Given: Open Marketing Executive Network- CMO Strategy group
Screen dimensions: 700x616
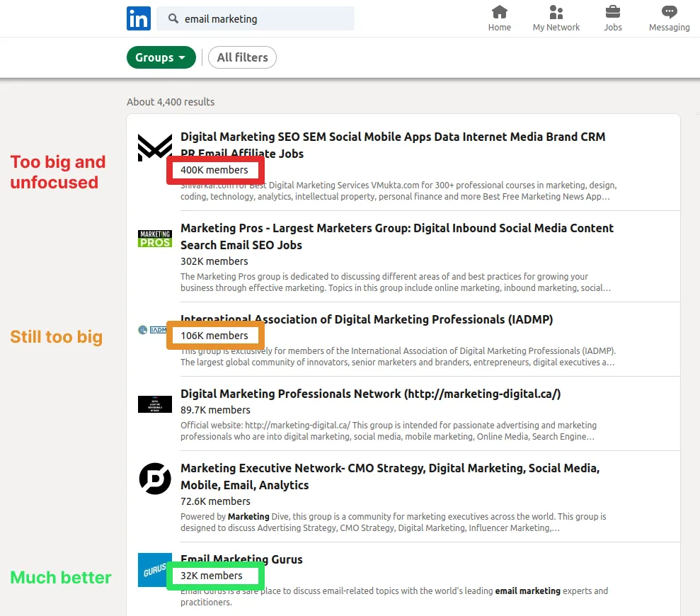Looking at the screenshot, I should click(390, 477).
